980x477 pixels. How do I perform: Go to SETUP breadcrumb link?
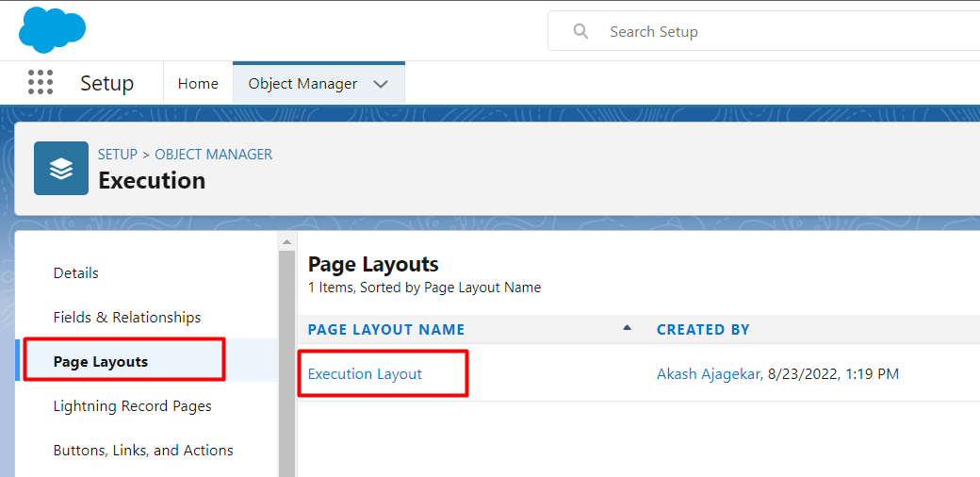pyautogui.click(x=117, y=154)
